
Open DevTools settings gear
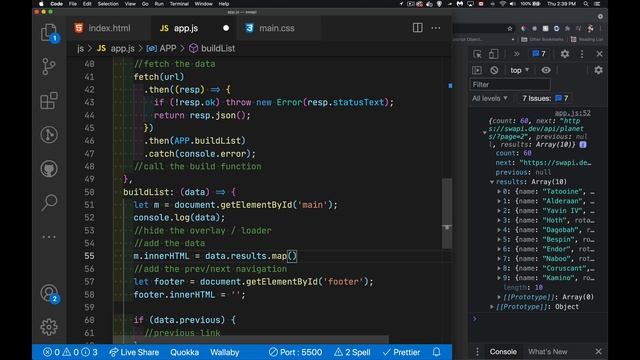click(565, 54)
